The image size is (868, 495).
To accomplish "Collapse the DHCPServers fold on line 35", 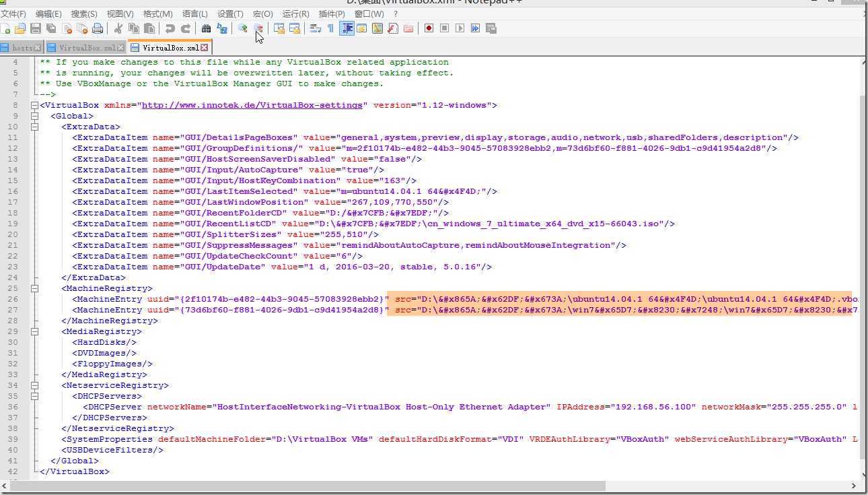I will 34,396.
